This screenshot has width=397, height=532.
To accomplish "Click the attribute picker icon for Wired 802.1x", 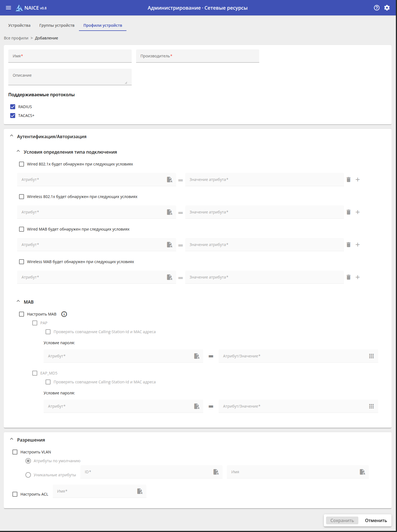I will click(170, 180).
